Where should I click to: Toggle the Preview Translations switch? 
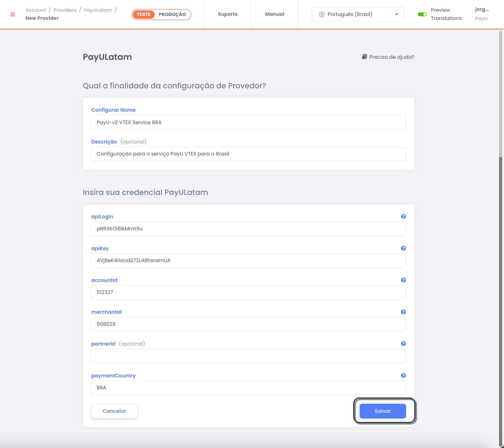[x=422, y=14]
